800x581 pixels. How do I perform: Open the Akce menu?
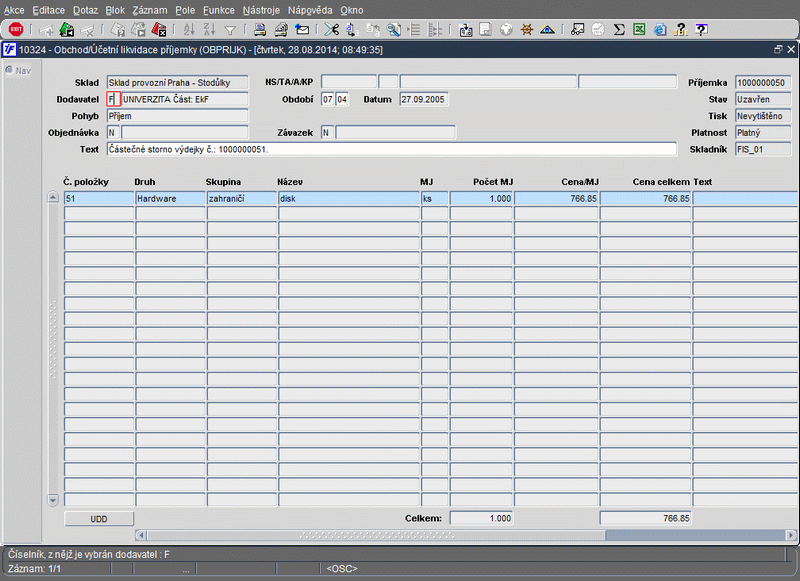click(x=14, y=10)
